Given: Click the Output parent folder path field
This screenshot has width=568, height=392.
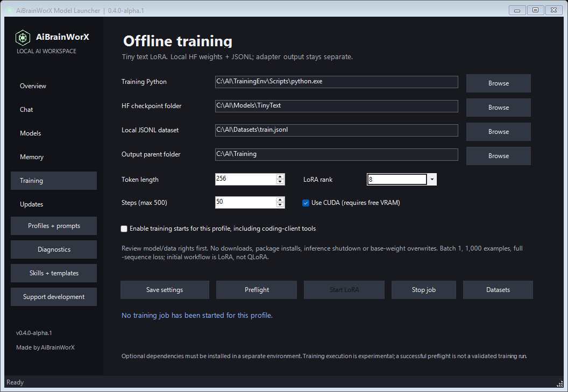Looking at the screenshot, I should click(x=337, y=155).
